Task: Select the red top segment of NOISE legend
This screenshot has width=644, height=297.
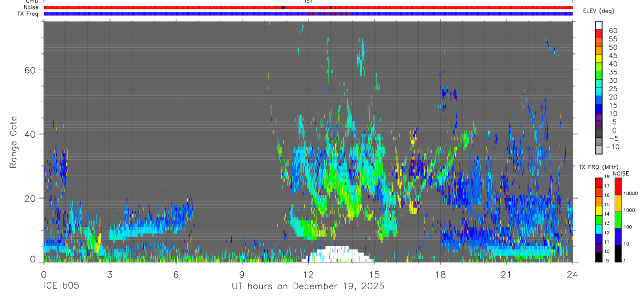Action: tap(618, 185)
